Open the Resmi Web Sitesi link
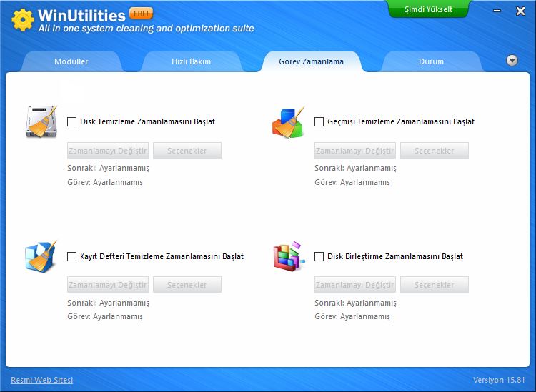 [41, 380]
